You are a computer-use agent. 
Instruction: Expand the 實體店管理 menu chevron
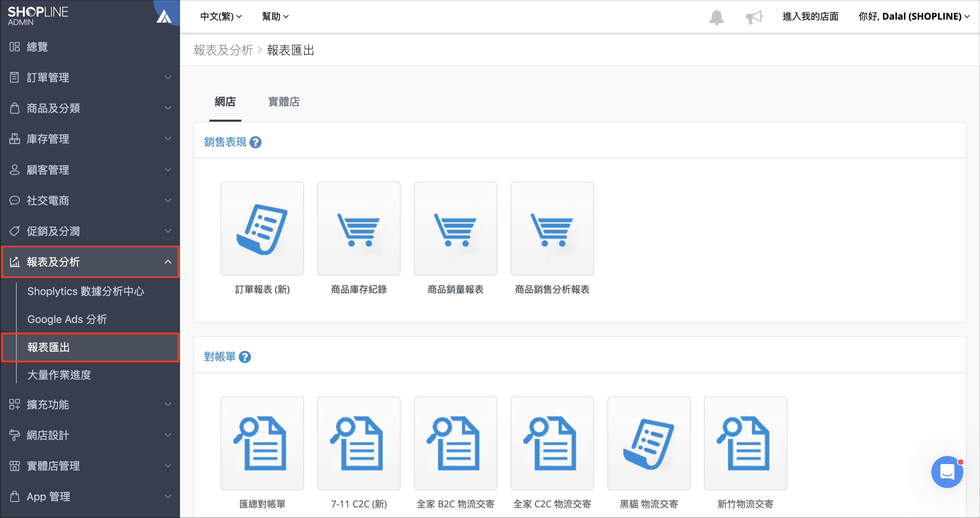click(168, 466)
